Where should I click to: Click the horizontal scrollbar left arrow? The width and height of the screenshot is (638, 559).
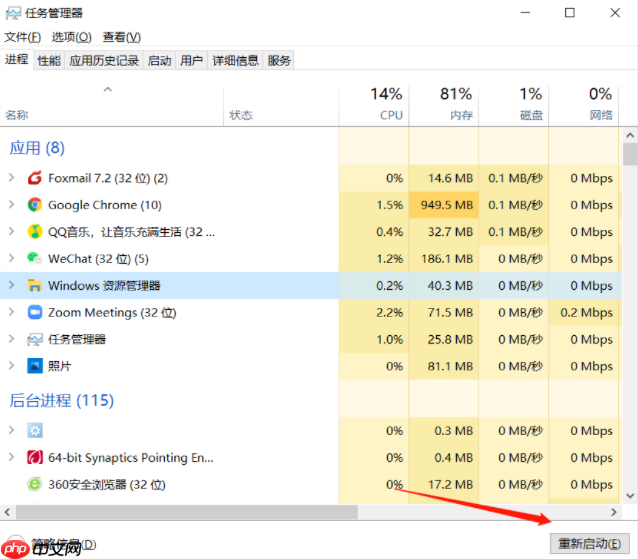[x=7, y=512]
